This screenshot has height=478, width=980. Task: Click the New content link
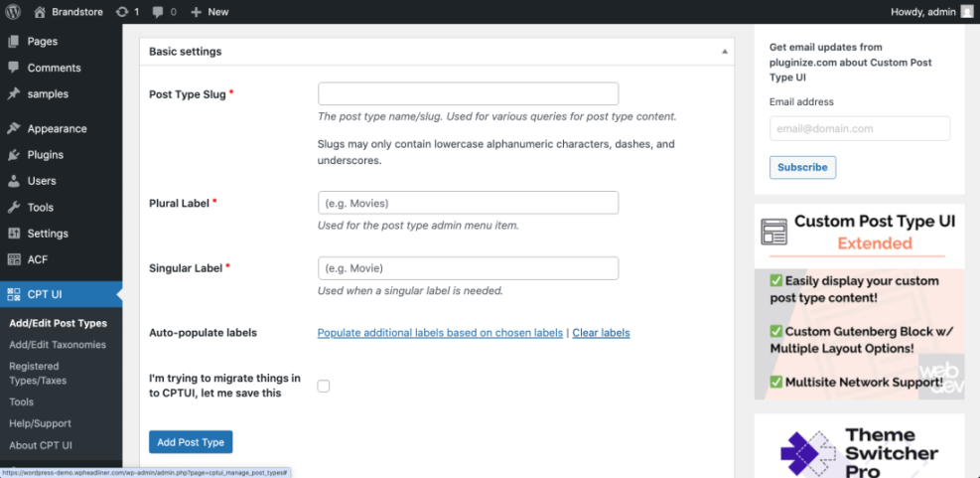pos(218,12)
